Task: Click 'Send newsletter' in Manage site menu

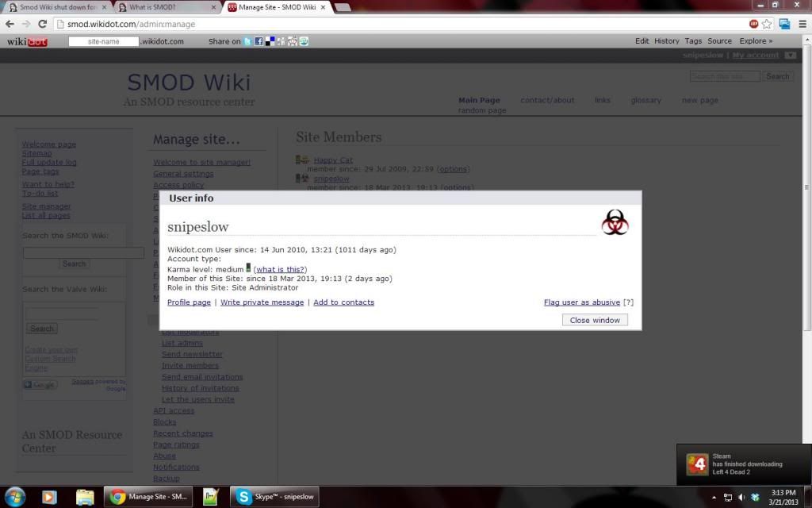Action: (192, 354)
